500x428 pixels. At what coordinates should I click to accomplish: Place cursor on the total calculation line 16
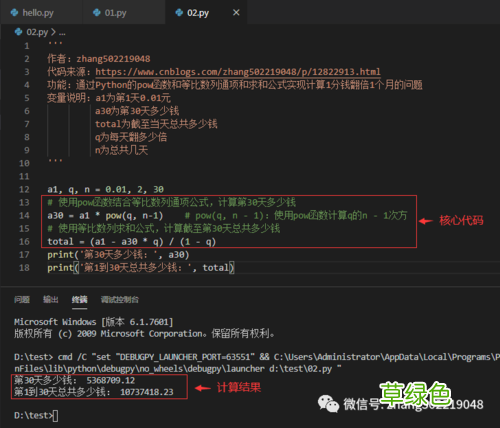132,241
